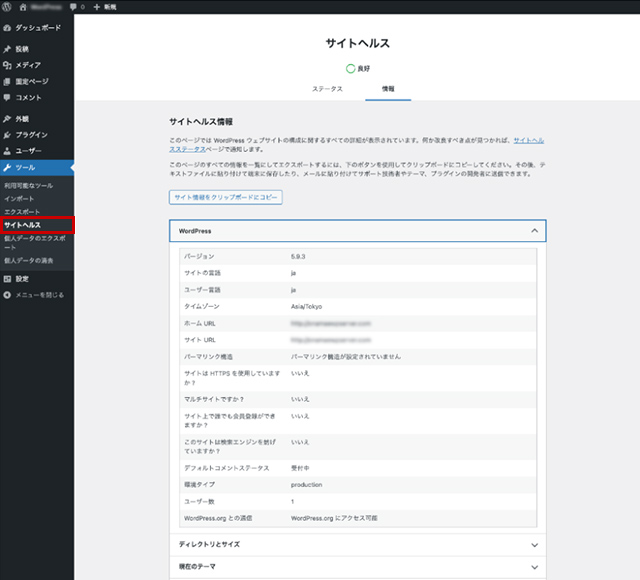
Task: Click blurred ホーム URL value
Action: coord(331,323)
